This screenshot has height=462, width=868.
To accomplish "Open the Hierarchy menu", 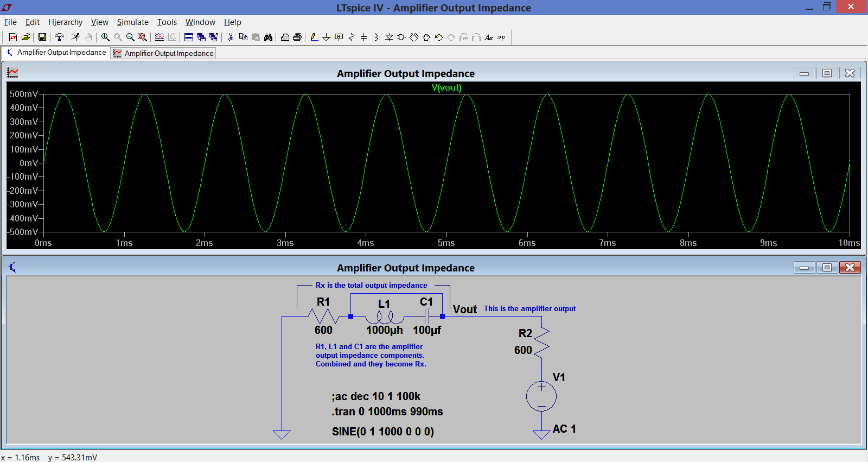I will [65, 22].
